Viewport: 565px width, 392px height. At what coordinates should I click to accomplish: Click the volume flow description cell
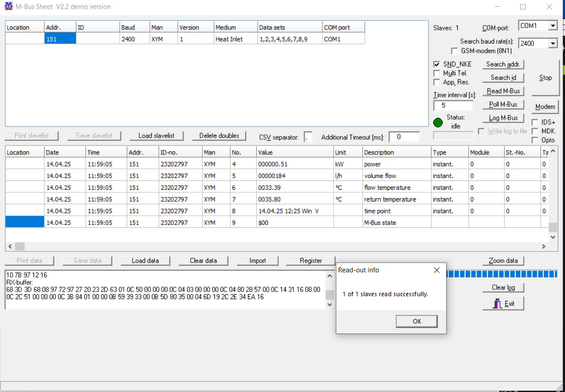(397, 175)
